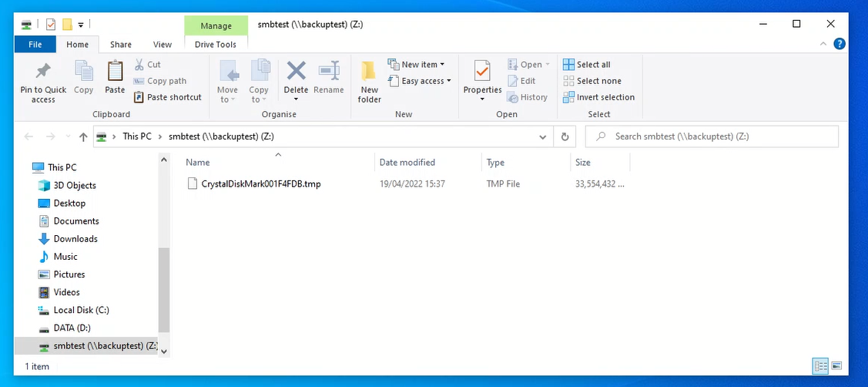Viewport: 868px width, 387px height.
Task: Open the Customize Quick Access Toolbar dropdown
Action: (x=81, y=25)
